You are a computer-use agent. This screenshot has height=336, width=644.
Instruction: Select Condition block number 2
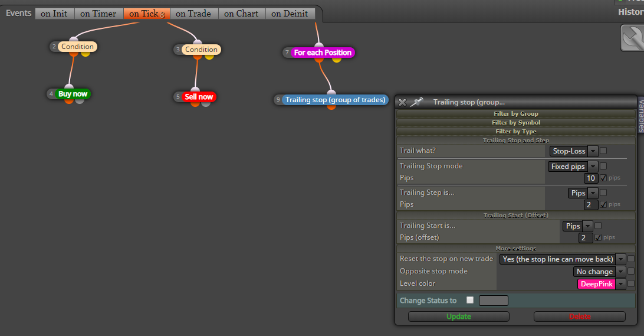point(77,47)
